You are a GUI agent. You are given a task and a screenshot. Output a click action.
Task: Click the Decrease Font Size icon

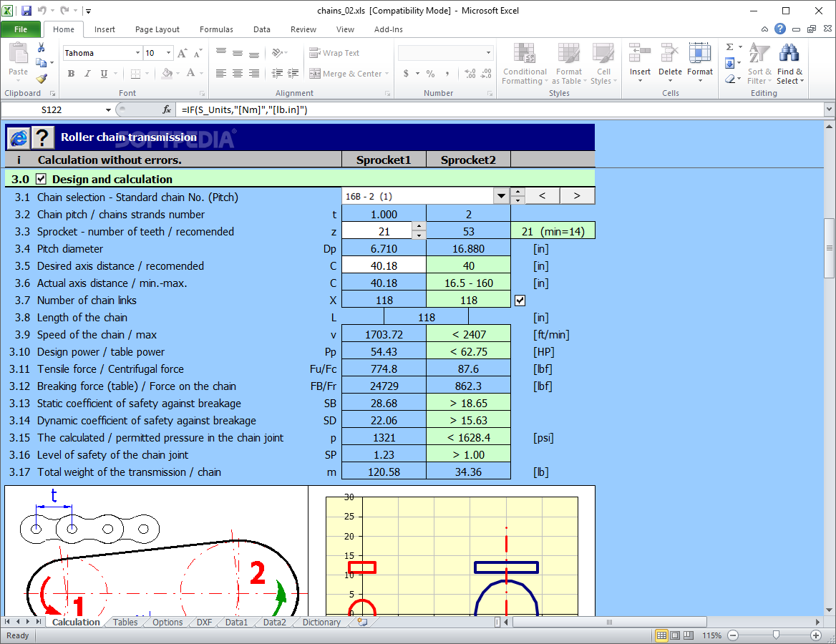(198, 53)
